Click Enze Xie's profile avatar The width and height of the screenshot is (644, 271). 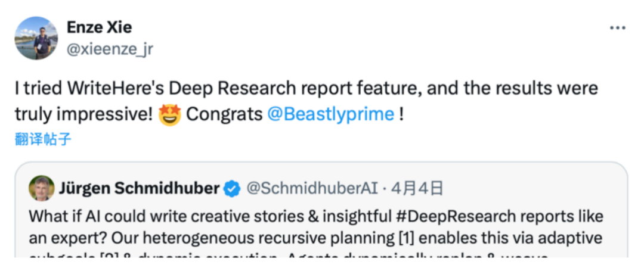[x=36, y=38]
